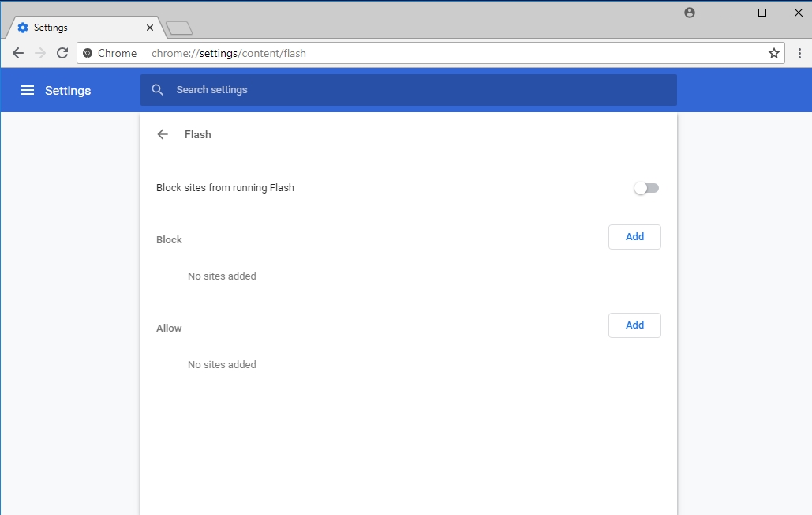Select the Settings tab
This screenshot has height=515, width=812.
pyautogui.click(x=85, y=28)
